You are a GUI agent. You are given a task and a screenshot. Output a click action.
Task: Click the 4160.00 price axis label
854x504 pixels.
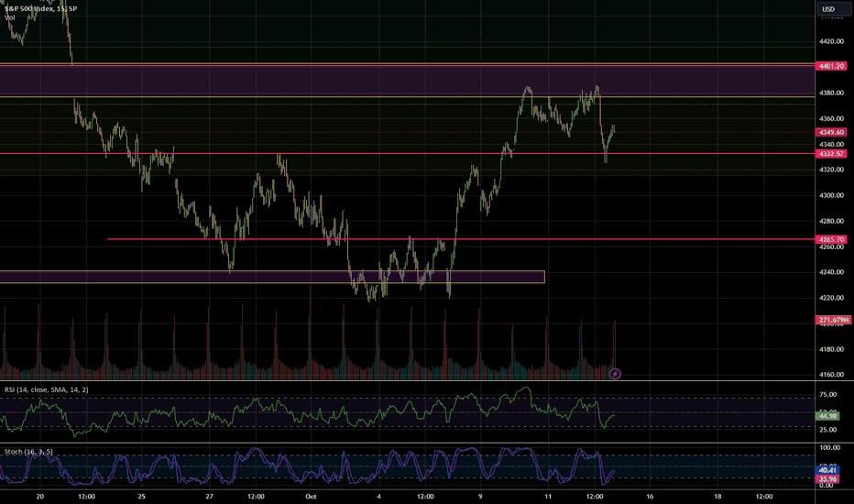pyautogui.click(x=831, y=374)
